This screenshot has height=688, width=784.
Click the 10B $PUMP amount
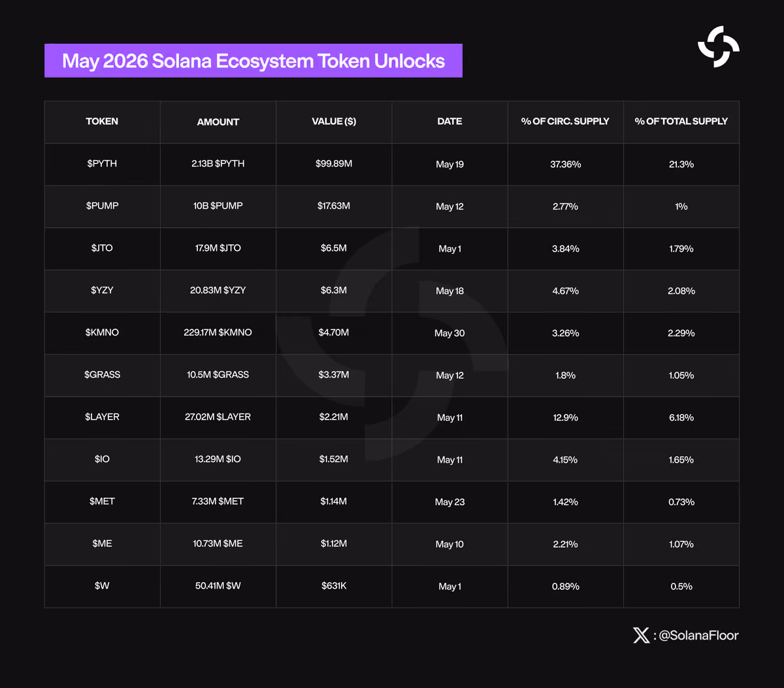click(218, 206)
